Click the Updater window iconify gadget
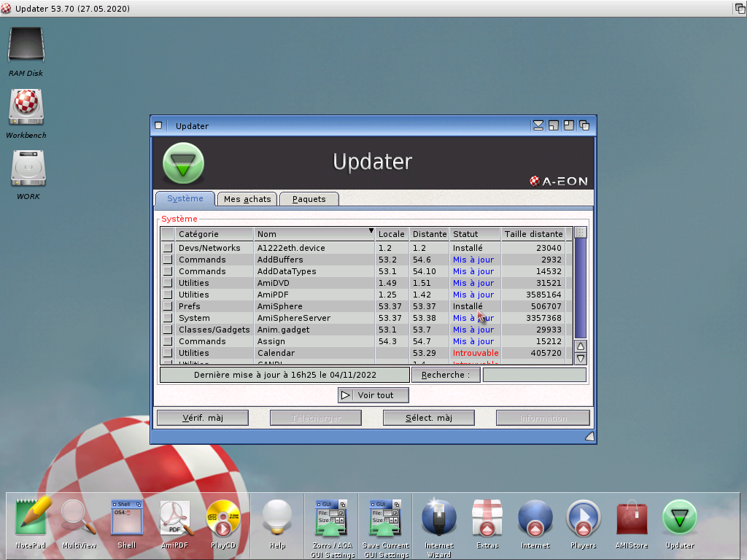747x560 pixels. coord(538,125)
